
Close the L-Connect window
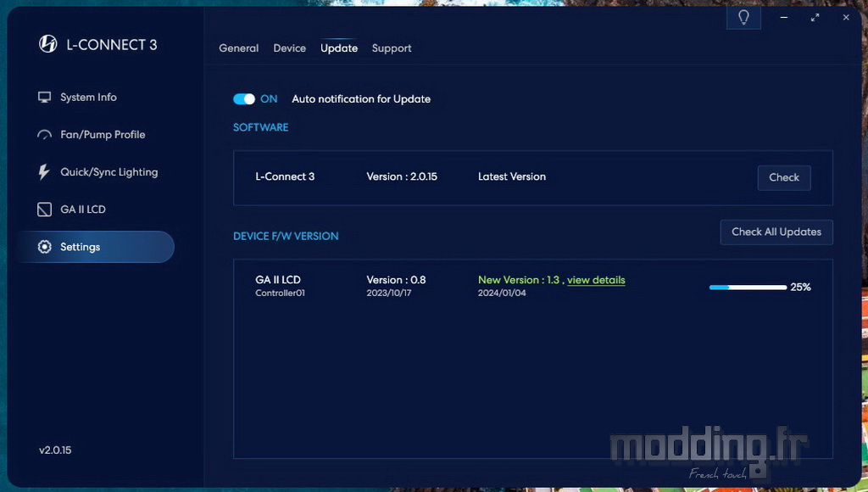point(846,18)
